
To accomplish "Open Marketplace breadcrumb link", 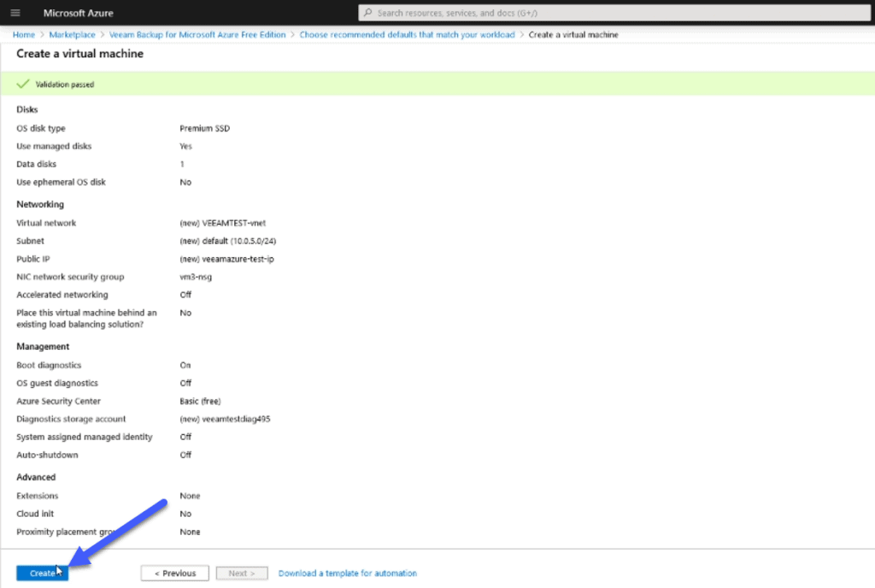I will coord(72,34).
